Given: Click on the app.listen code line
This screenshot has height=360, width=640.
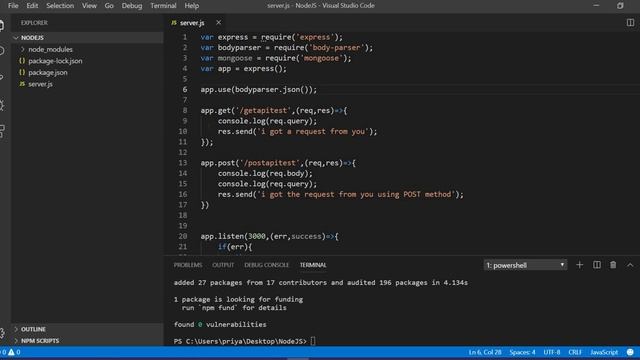Looking at the screenshot, I should (x=269, y=236).
